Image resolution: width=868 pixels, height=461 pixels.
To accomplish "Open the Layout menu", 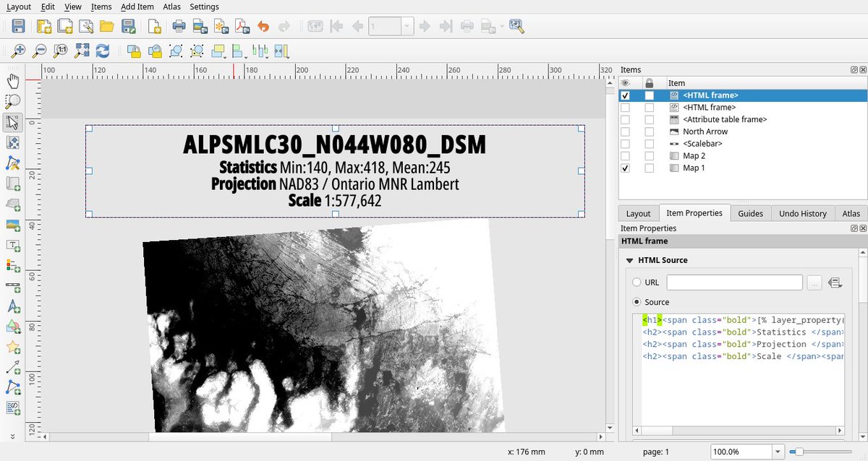I will 19,7.
